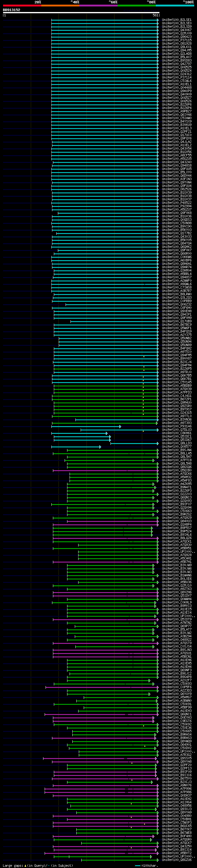This screenshot has height=868, width=197.
Task: Select hit label UniRef100_A5AM32
Action: pyautogui.click(x=177, y=477)
